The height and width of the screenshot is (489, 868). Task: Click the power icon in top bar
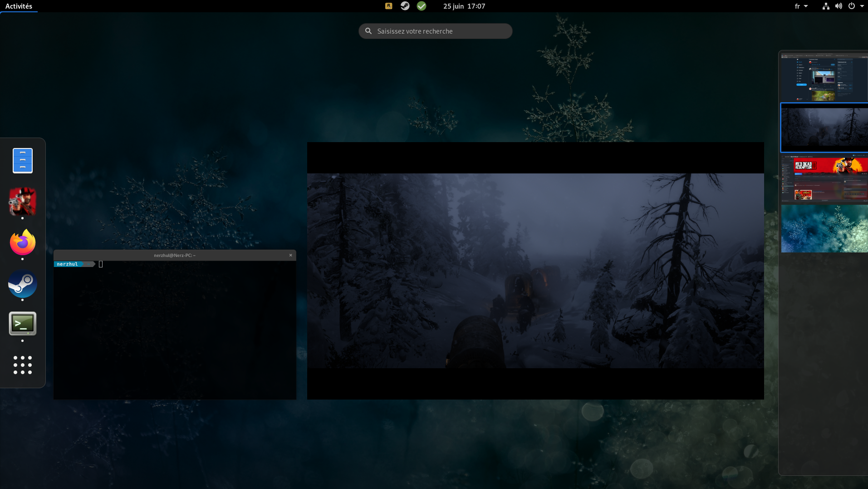(852, 6)
